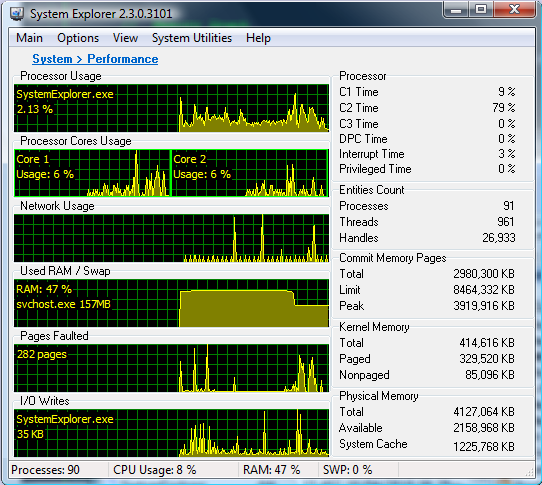This screenshot has height=485, width=542.
Task: Click the CPU Usage status bar field
Action: coord(155,470)
